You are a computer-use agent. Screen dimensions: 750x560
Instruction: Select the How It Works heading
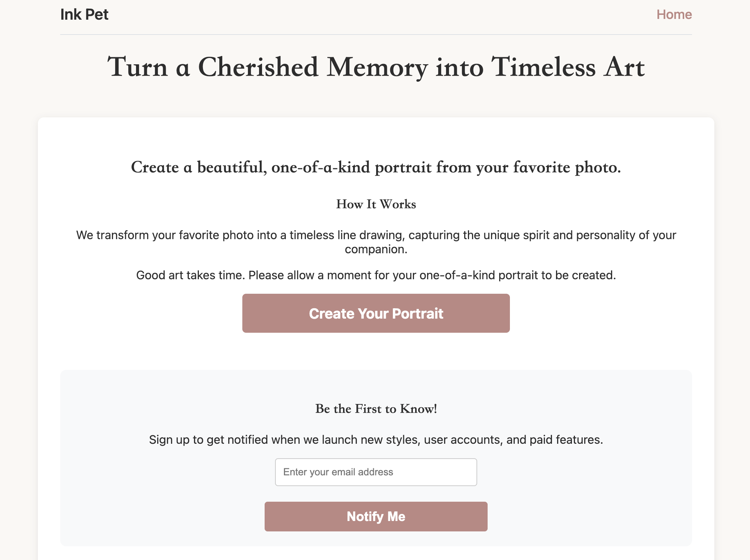point(376,204)
